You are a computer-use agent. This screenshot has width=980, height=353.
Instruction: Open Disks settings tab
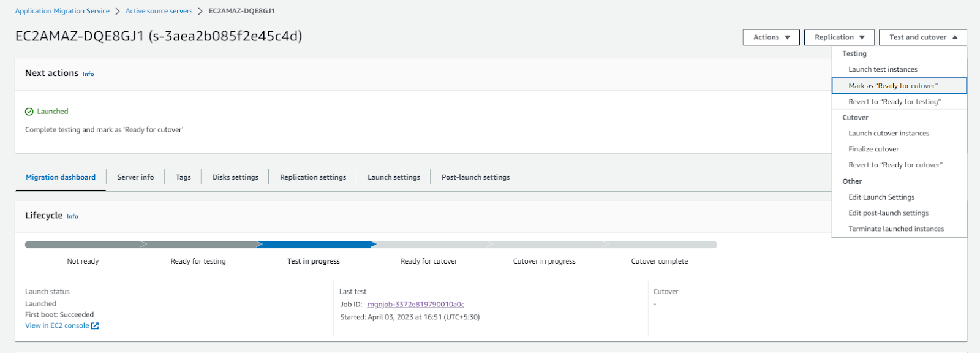(x=235, y=177)
